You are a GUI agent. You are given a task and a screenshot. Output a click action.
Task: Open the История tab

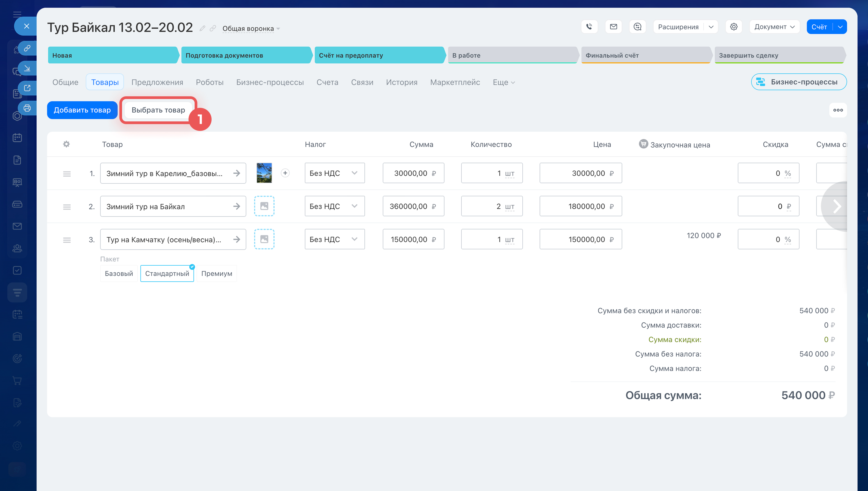(x=401, y=82)
